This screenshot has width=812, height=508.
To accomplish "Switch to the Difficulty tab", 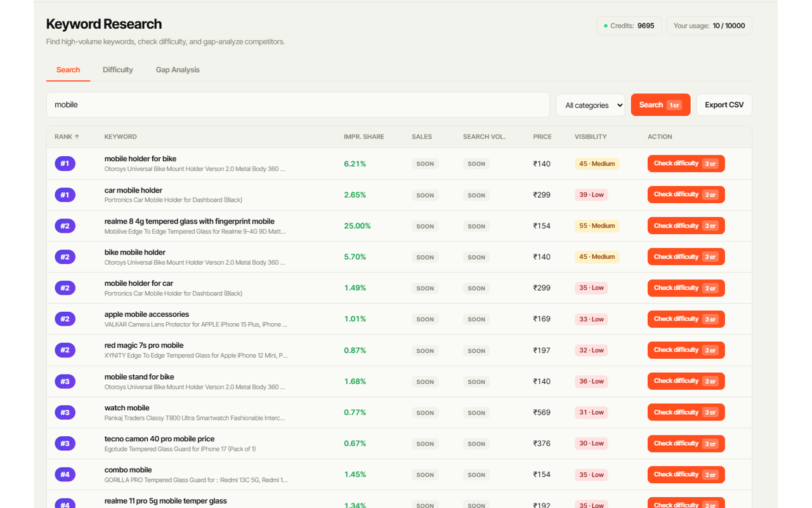I will pos(118,70).
